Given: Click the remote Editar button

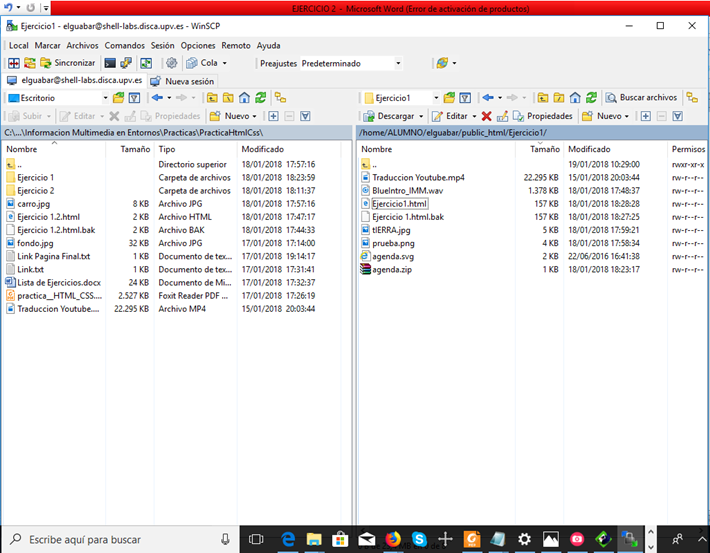Looking at the screenshot, I should [x=450, y=116].
